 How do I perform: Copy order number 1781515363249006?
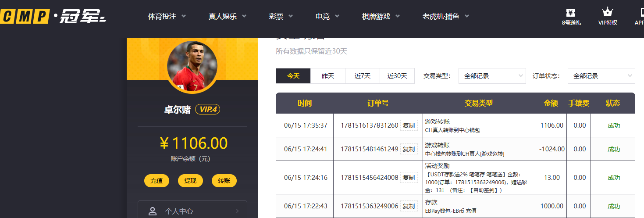[x=409, y=206]
